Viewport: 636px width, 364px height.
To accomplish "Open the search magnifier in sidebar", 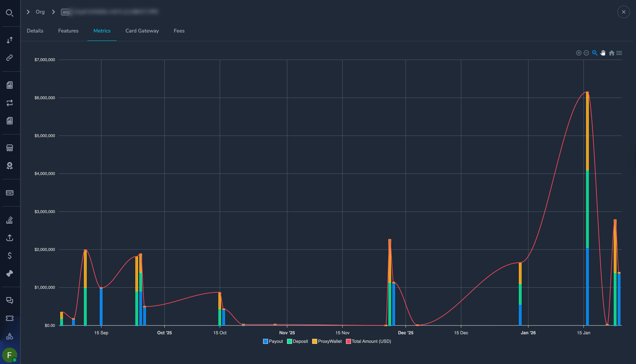I will coord(9,13).
